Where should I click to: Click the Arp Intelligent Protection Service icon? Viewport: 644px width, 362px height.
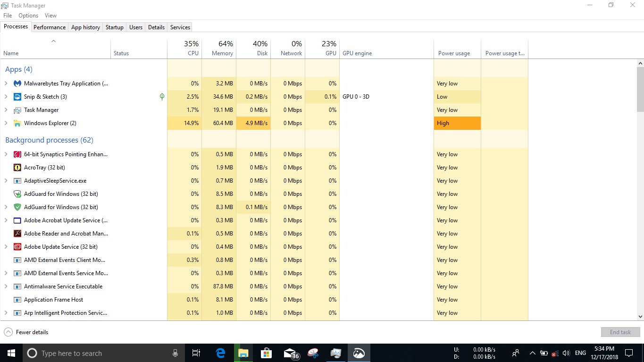pyautogui.click(x=17, y=313)
